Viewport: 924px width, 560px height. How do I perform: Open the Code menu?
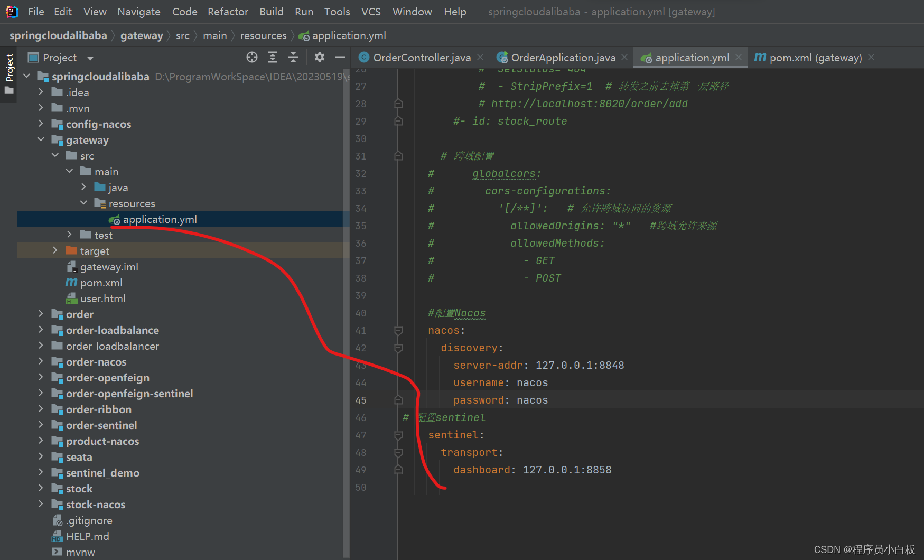[185, 12]
